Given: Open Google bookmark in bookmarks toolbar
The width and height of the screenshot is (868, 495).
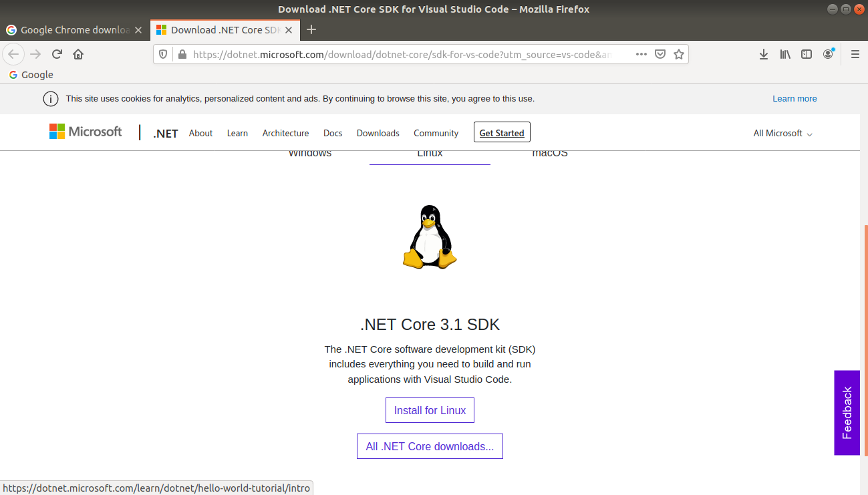Looking at the screenshot, I should [x=31, y=75].
